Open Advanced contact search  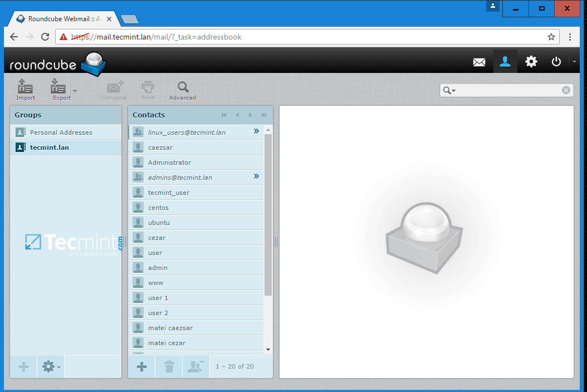(x=182, y=89)
